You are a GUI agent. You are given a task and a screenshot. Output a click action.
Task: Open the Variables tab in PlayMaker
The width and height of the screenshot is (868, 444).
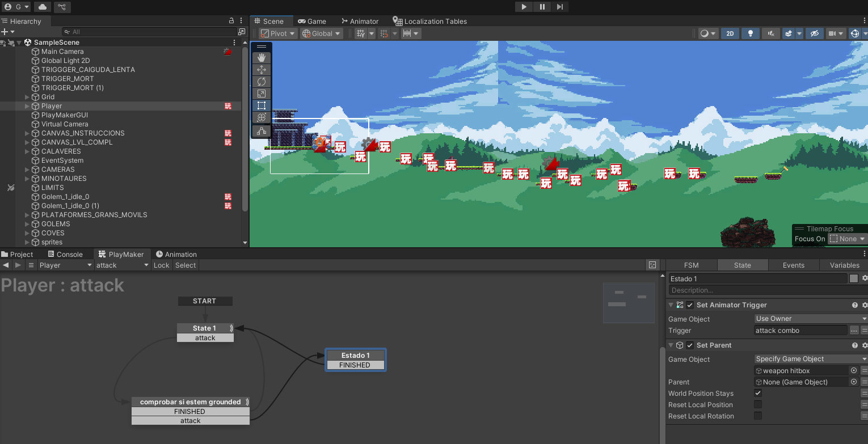click(x=844, y=265)
